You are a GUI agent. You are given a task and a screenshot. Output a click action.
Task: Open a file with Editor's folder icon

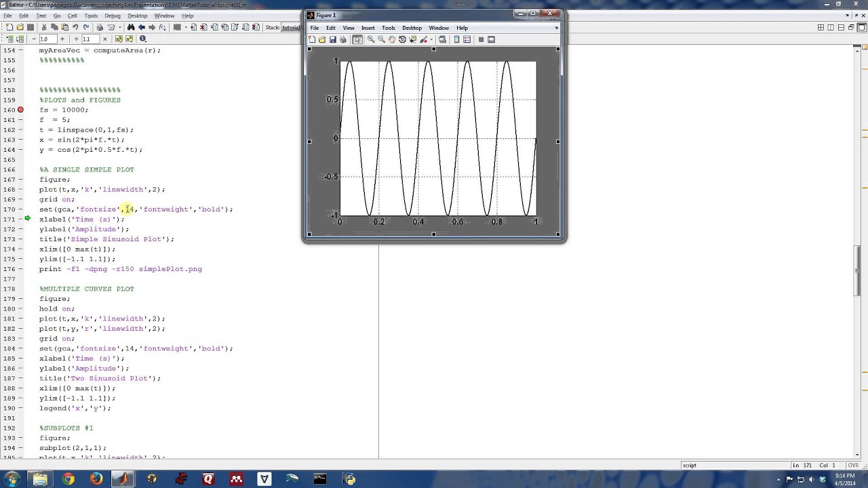click(20, 27)
